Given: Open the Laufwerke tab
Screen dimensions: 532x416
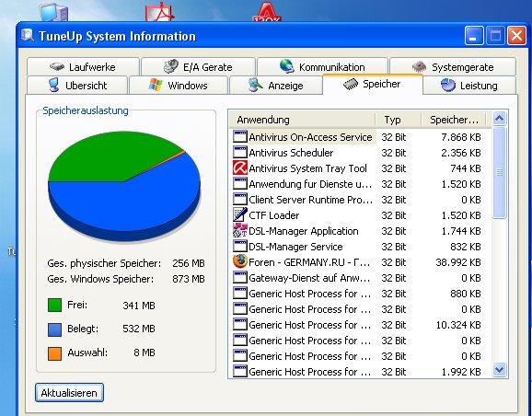Looking at the screenshot, I should (x=83, y=66).
